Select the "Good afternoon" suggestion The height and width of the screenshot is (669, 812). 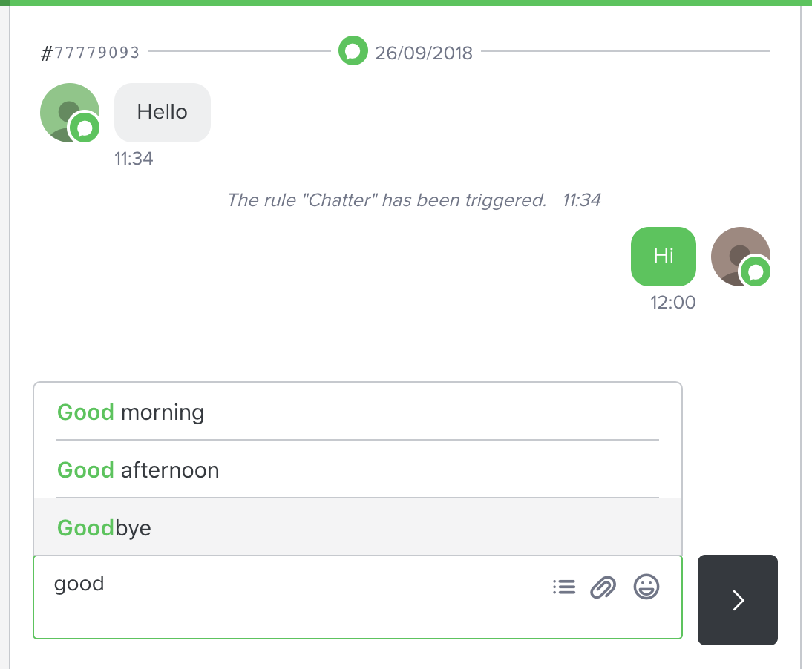point(138,470)
